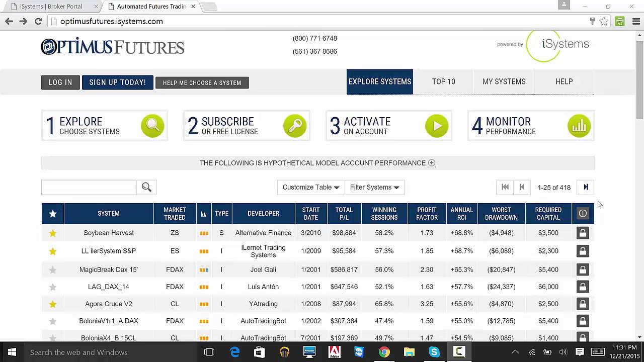Open the MY SYSTEMS section
This screenshot has width=644, height=362.
tap(504, 81)
